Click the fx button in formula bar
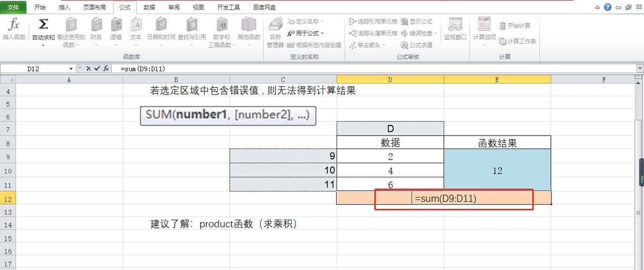This screenshot has width=644, height=270. 106,69
